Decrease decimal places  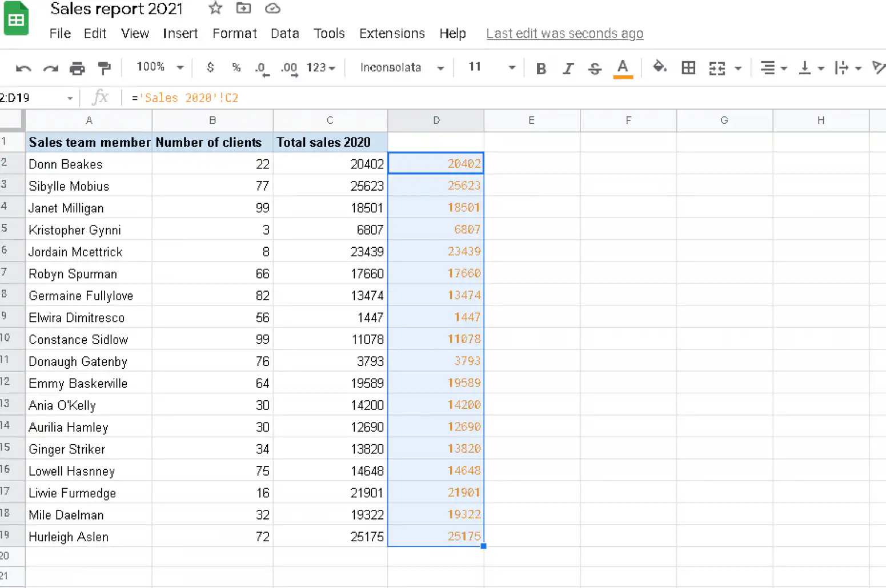[261, 68]
